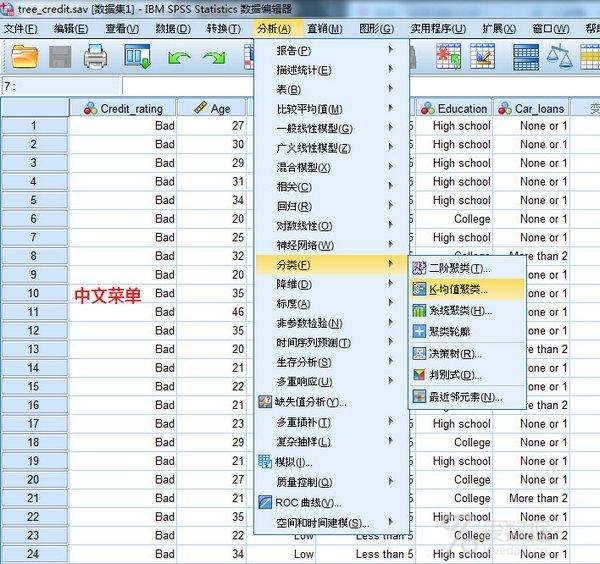This screenshot has height=564, width=600.
Task: Click the College cell in row 6
Action: [x=454, y=219]
